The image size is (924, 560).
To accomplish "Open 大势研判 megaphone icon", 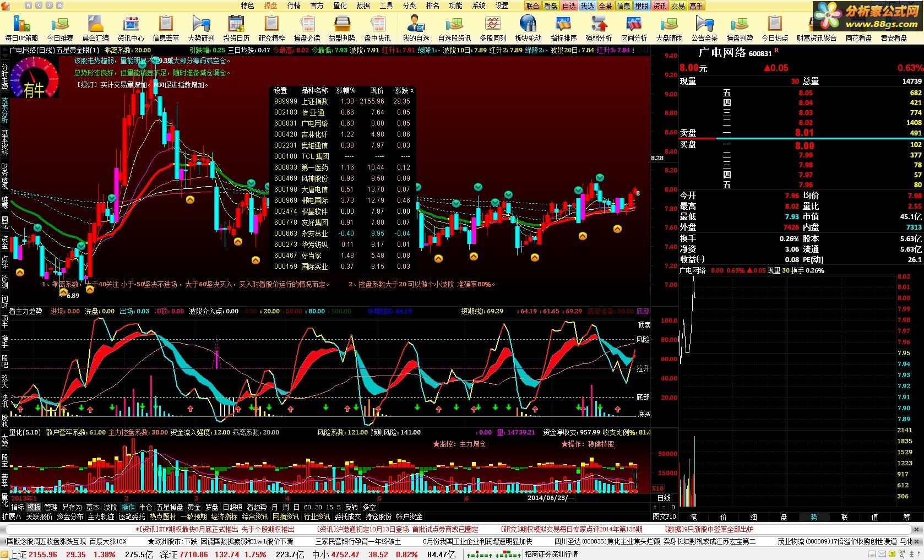I will click(201, 29).
